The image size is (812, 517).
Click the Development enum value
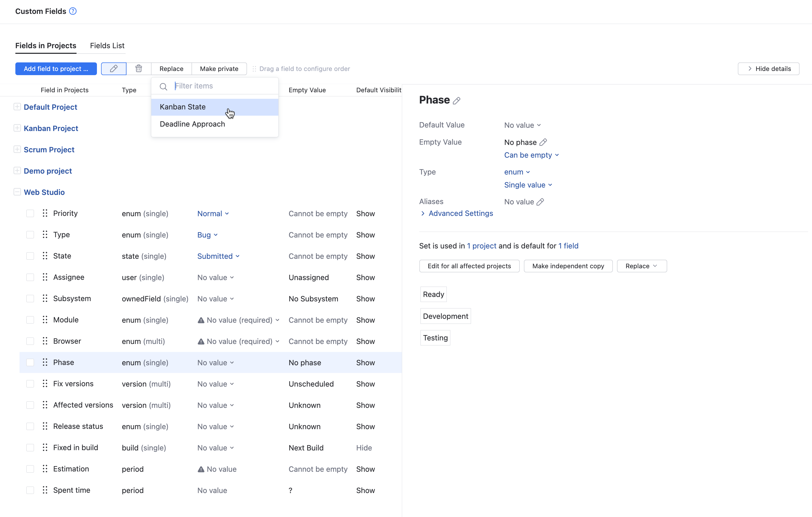pyautogui.click(x=445, y=316)
